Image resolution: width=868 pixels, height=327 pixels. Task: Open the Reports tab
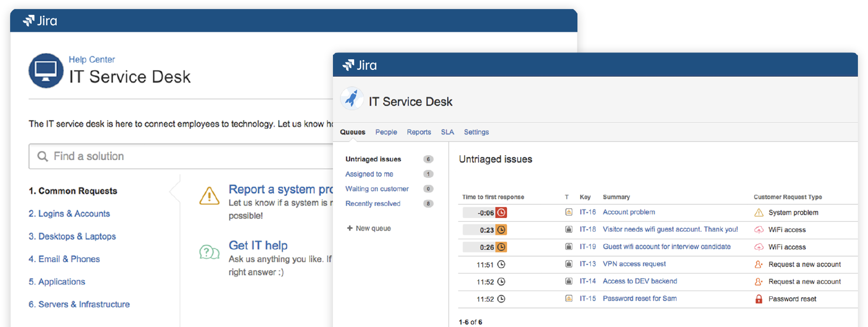click(x=419, y=132)
